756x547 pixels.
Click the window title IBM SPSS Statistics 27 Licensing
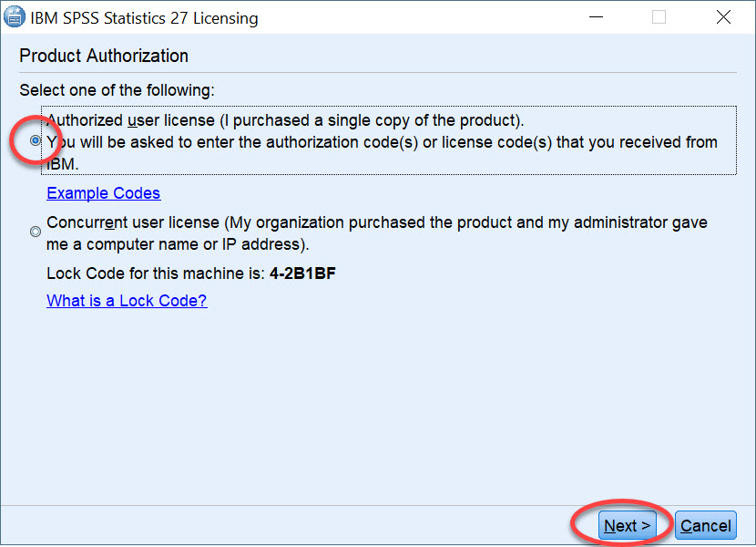pyautogui.click(x=144, y=18)
